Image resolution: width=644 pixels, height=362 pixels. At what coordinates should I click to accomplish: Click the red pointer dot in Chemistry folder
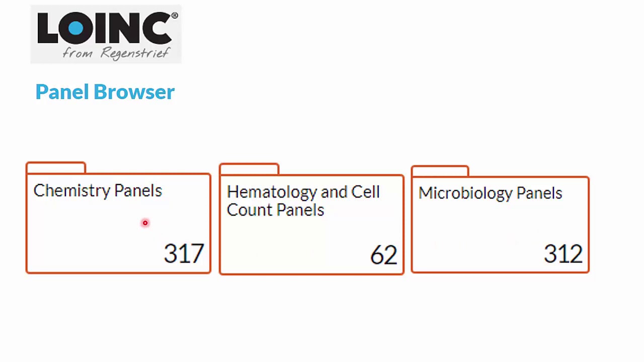(145, 223)
